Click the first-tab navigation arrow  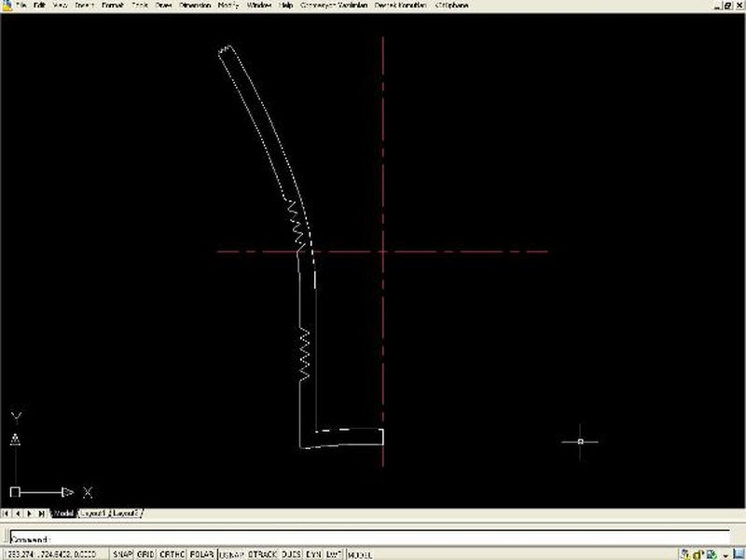click(7, 513)
